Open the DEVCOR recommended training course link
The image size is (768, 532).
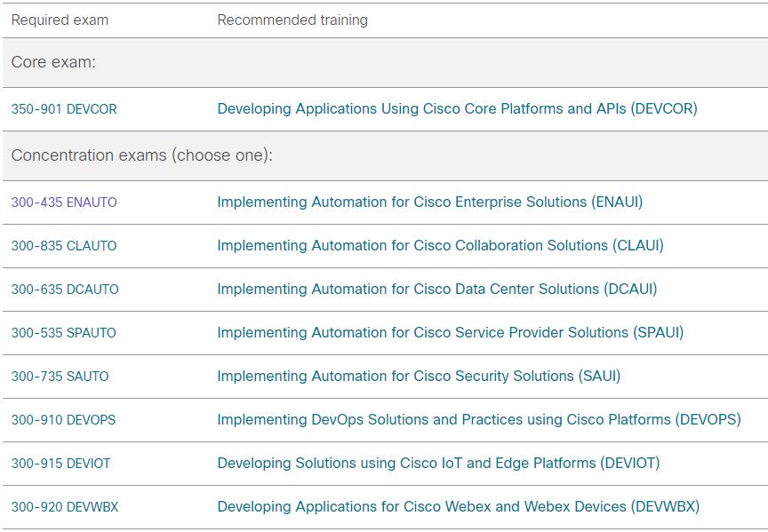(457, 108)
